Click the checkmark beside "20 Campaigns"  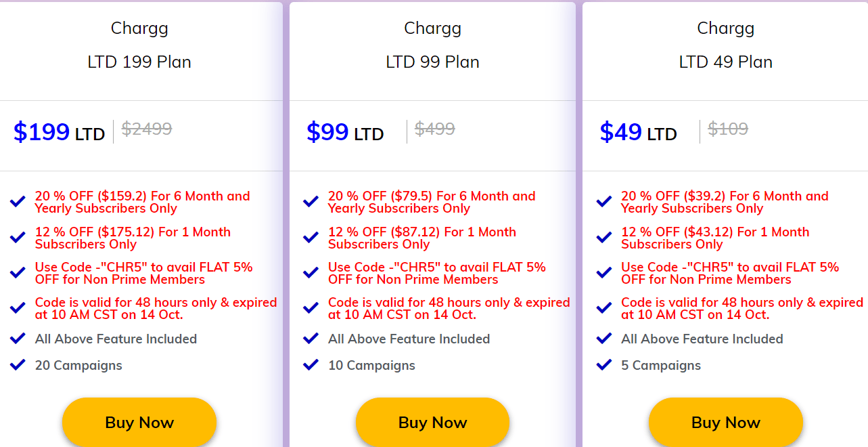pyautogui.click(x=17, y=364)
